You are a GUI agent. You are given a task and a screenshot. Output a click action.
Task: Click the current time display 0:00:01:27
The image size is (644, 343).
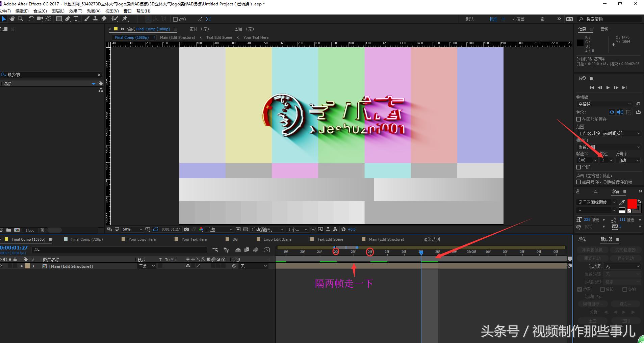(x=14, y=247)
